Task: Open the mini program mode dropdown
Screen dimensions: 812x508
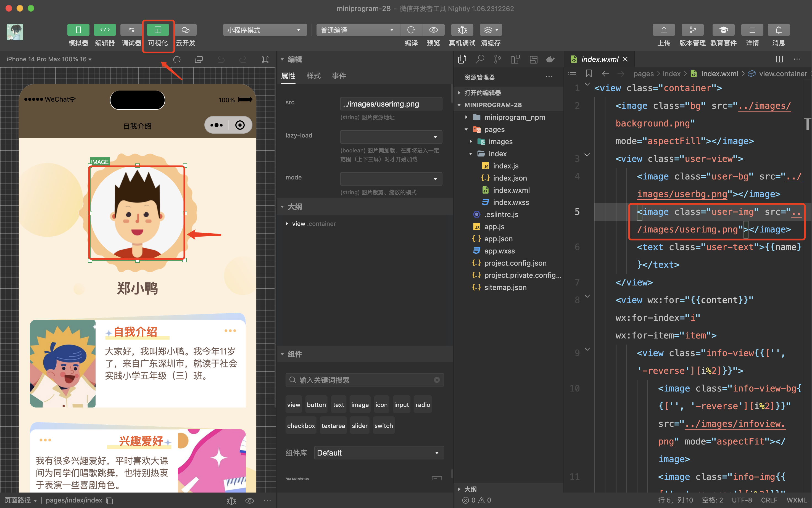Action: point(265,30)
